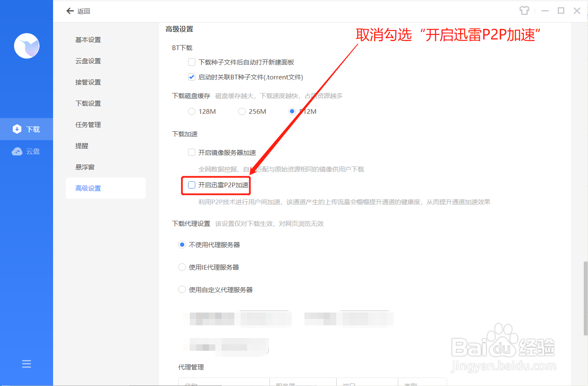
Task: Select 不使用代理服务器 radio option
Action: [182, 245]
